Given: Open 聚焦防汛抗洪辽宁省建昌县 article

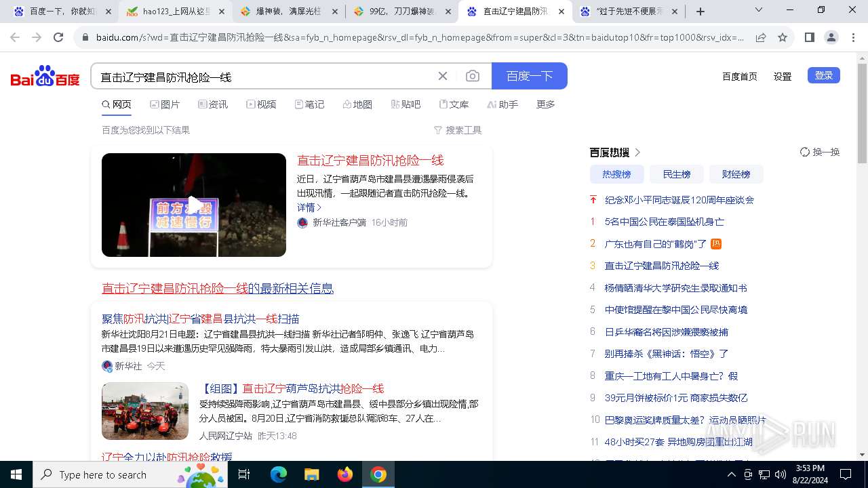Looking at the screenshot, I should (200, 319).
